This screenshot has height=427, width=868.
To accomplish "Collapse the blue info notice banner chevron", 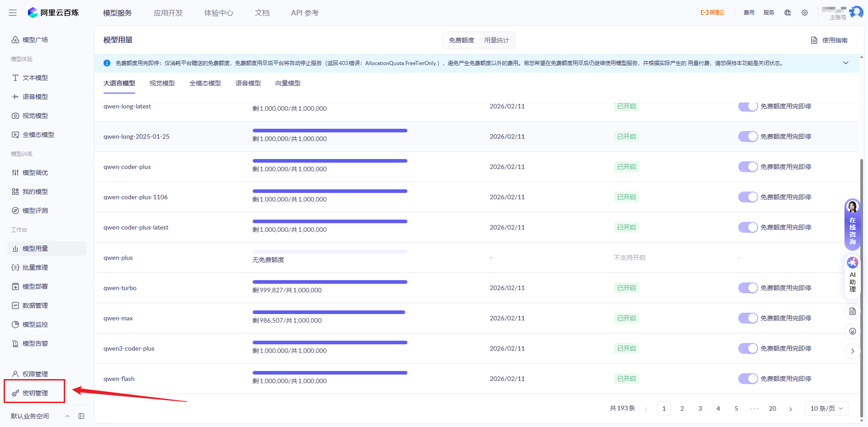I will tap(846, 63).
